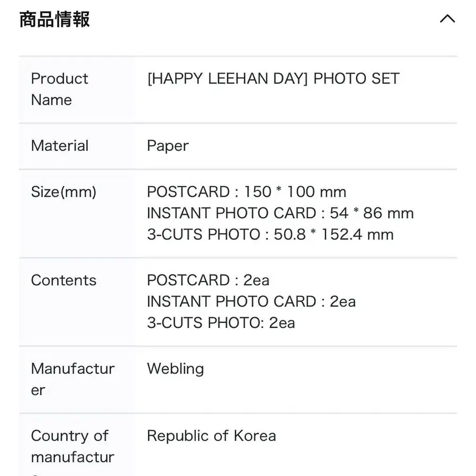
Task: Select the Manufacturer label
Action: tap(74, 379)
